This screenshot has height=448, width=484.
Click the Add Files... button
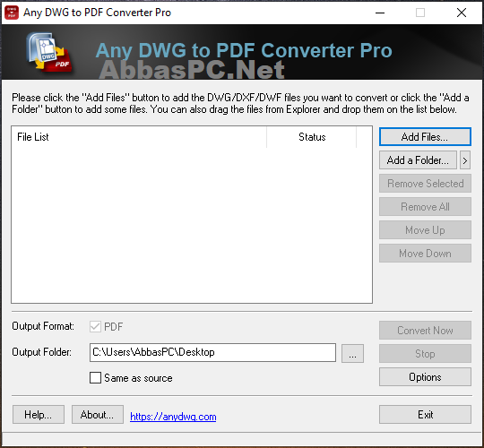tap(425, 137)
